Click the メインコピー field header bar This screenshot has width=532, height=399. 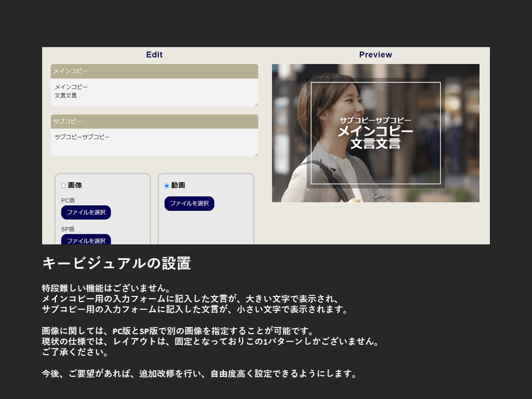coord(154,71)
